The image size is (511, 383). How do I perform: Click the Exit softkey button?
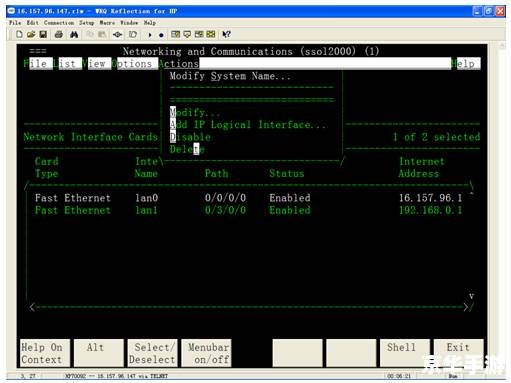click(x=459, y=353)
